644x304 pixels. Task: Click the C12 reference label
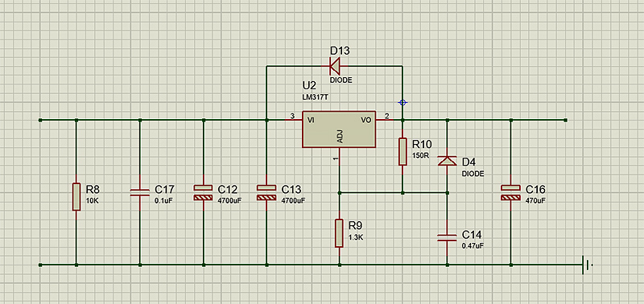click(x=228, y=190)
